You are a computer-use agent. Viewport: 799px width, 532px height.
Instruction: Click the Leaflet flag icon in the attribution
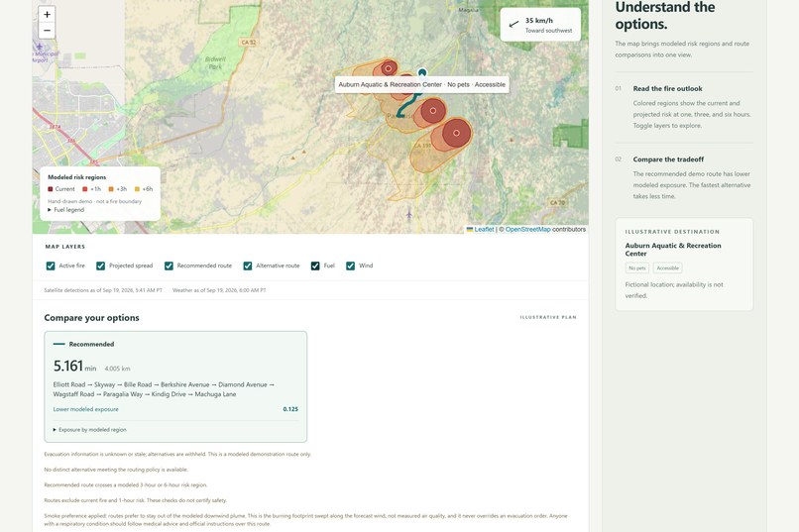(470, 230)
